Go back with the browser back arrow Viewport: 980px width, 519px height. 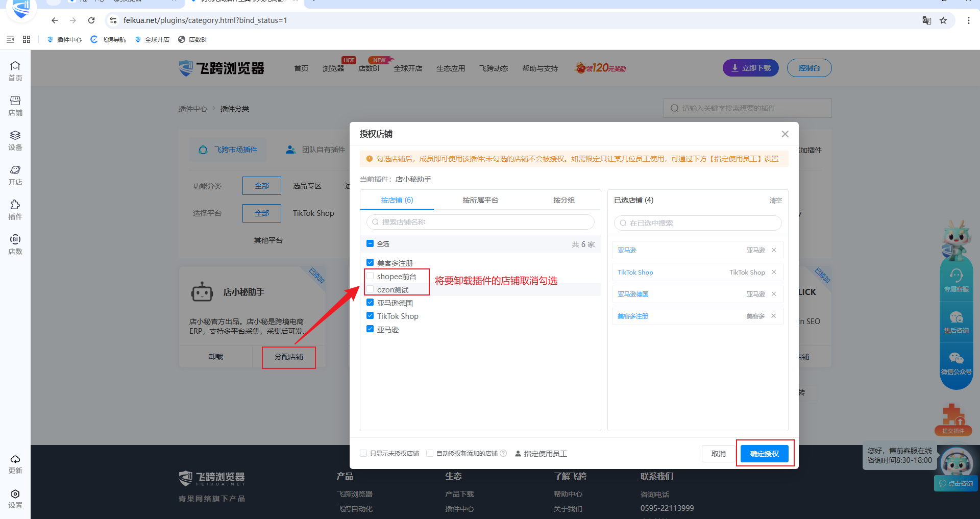[55, 20]
